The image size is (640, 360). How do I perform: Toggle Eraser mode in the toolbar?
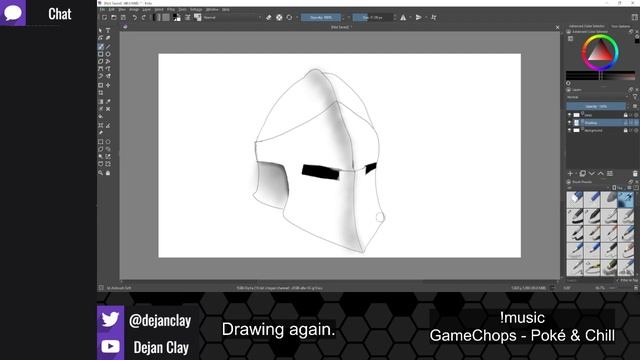coord(269,18)
